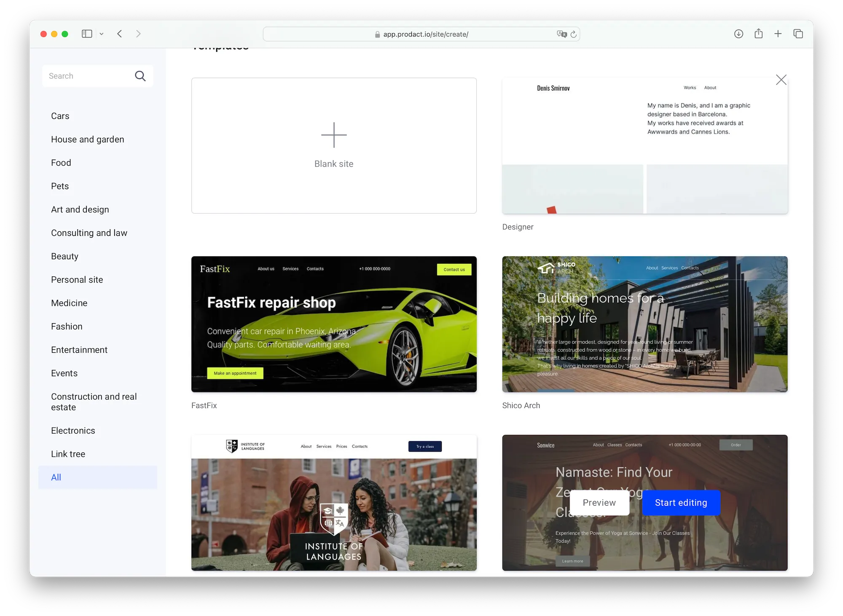The height and width of the screenshot is (616, 843).
Task: Click inside the Search field
Action: tap(84, 76)
